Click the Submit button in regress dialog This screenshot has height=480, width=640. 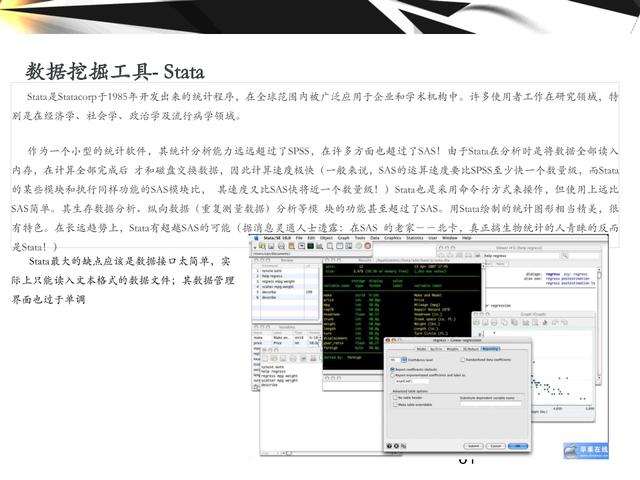click(473, 446)
